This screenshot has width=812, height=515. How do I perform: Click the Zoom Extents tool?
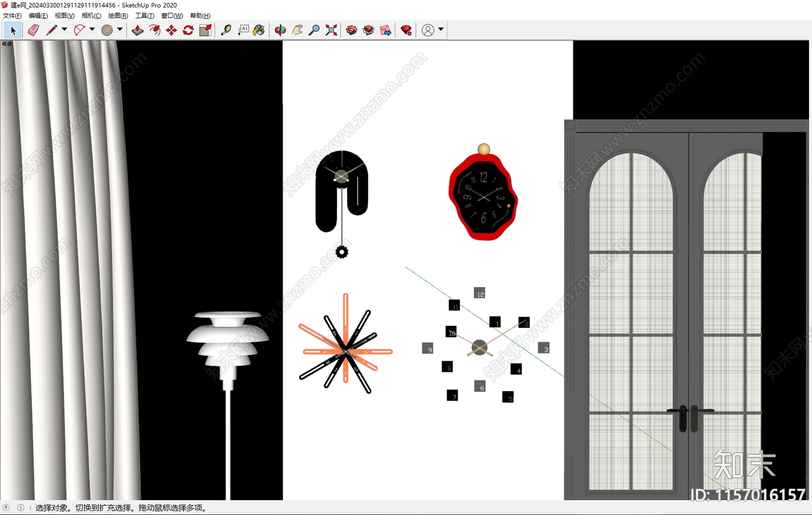(x=331, y=30)
